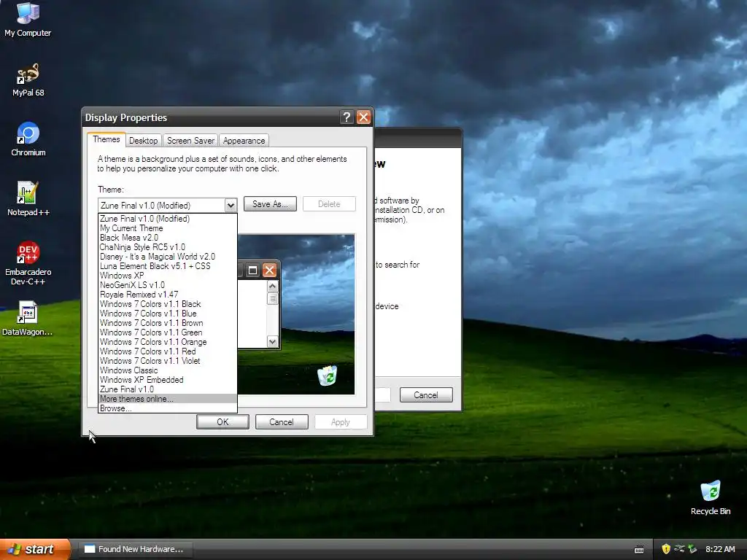Choose 'Windows 7 Colors v1.1 Red'
747x560 pixels.
coord(167,351)
